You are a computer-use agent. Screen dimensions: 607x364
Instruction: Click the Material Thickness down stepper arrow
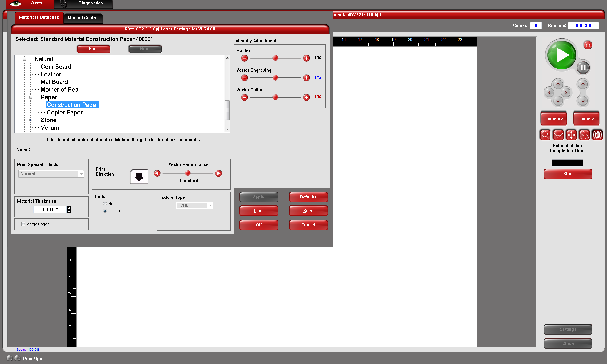pyautogui.click(x=69, y=211)
